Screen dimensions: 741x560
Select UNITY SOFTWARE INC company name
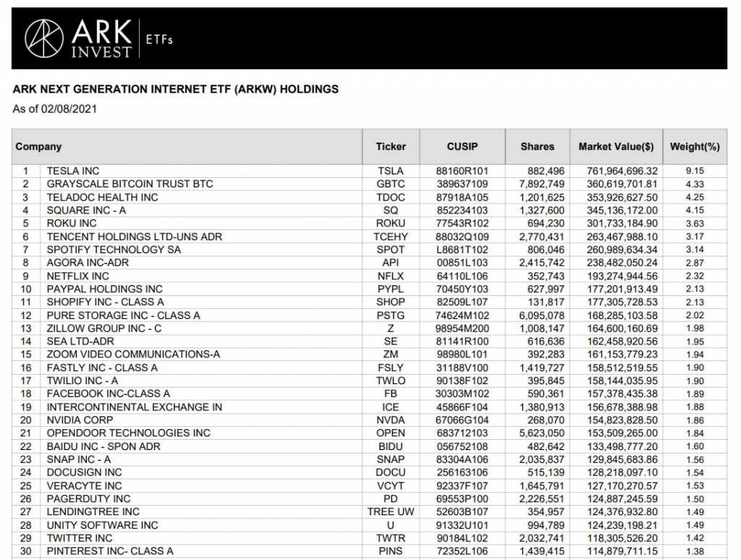tap(103, 525)
